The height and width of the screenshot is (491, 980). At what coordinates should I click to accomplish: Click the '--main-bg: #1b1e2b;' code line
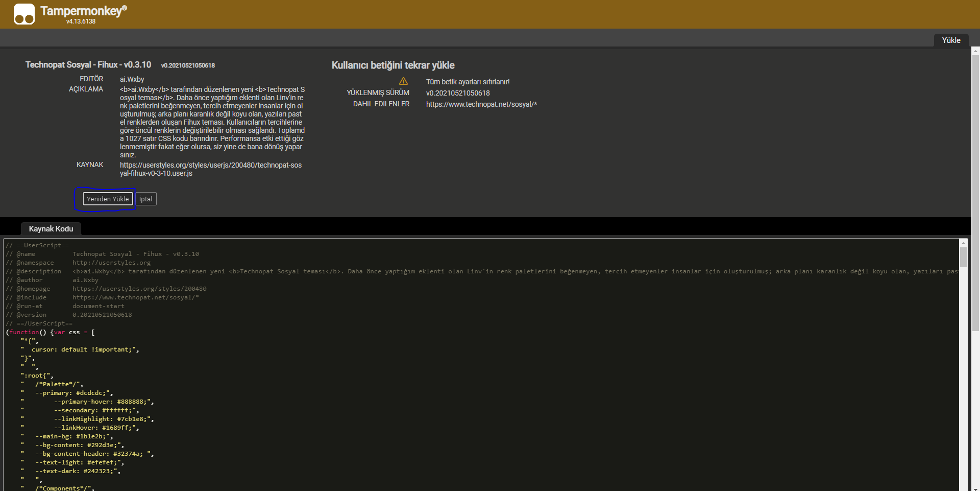(67, 436)
